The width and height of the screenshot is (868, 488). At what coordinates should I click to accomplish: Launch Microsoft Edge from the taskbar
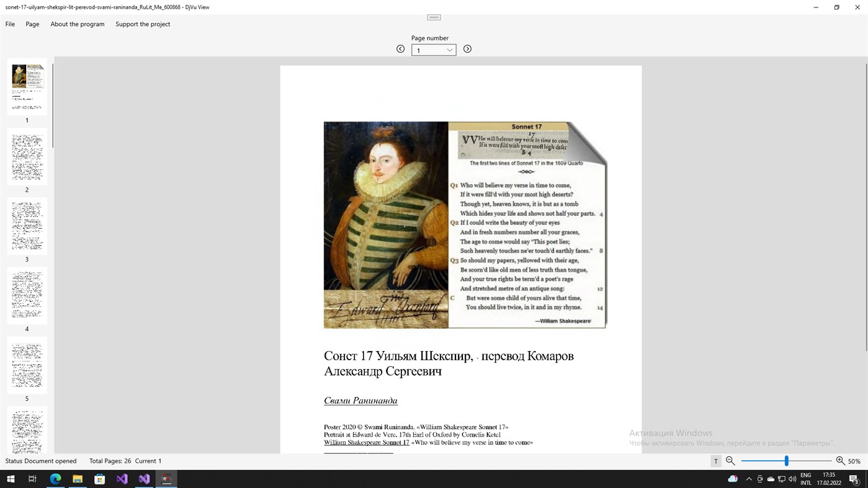tap(55, 479)
